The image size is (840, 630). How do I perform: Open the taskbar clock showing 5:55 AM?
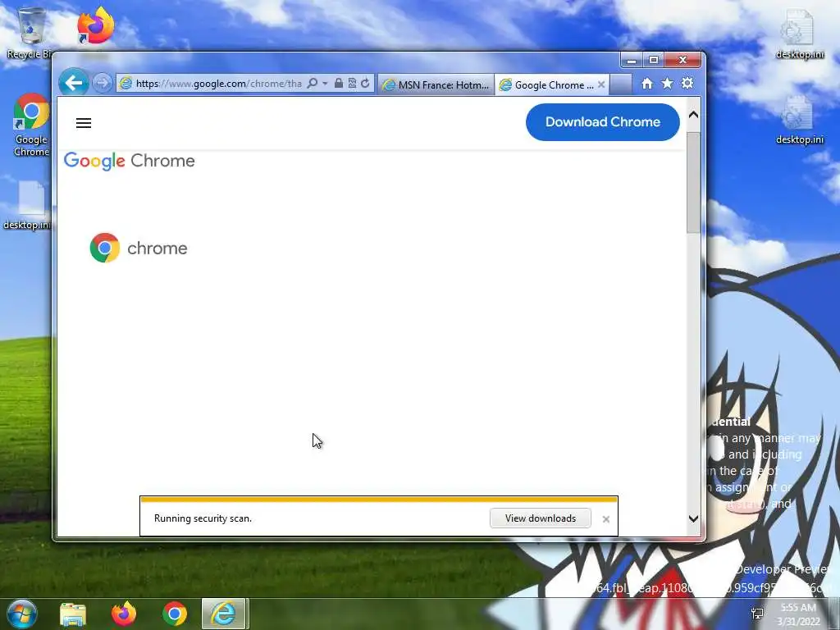tap(798, 614)
